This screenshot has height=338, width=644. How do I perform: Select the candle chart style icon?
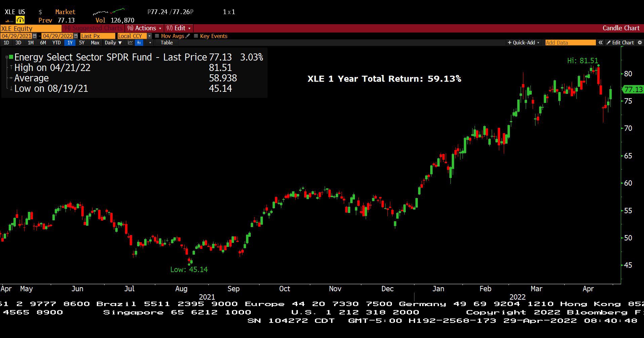point(139,43)
